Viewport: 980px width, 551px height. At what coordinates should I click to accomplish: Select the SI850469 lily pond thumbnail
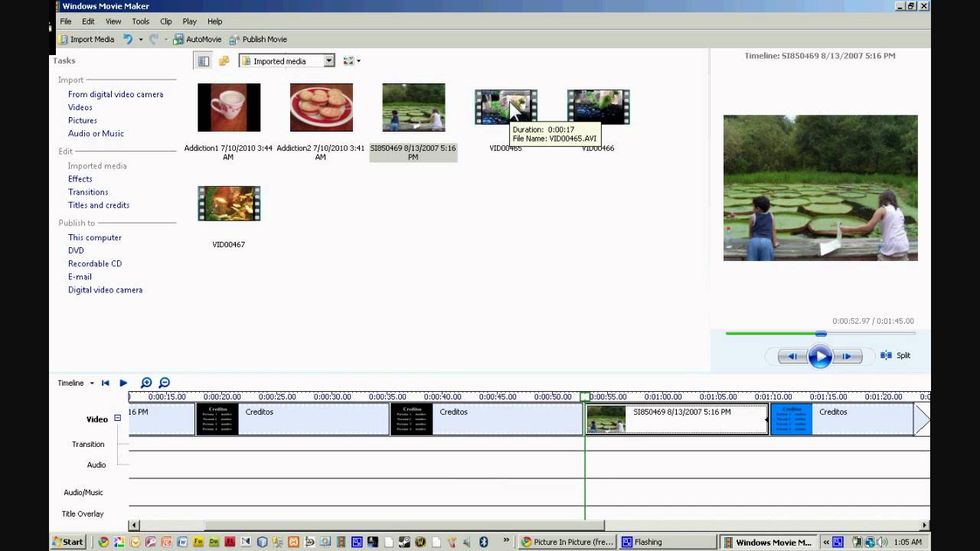coord(413,107)
